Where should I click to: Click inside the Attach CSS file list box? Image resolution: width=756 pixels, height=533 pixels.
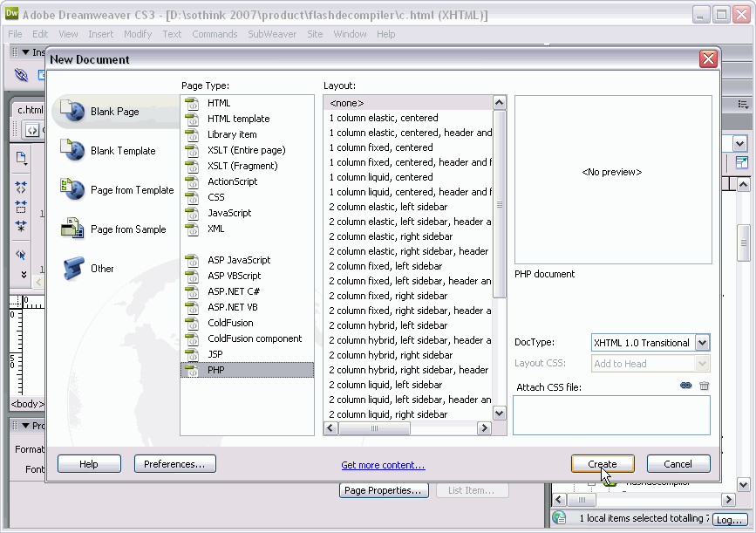click(x=611, y=415)
